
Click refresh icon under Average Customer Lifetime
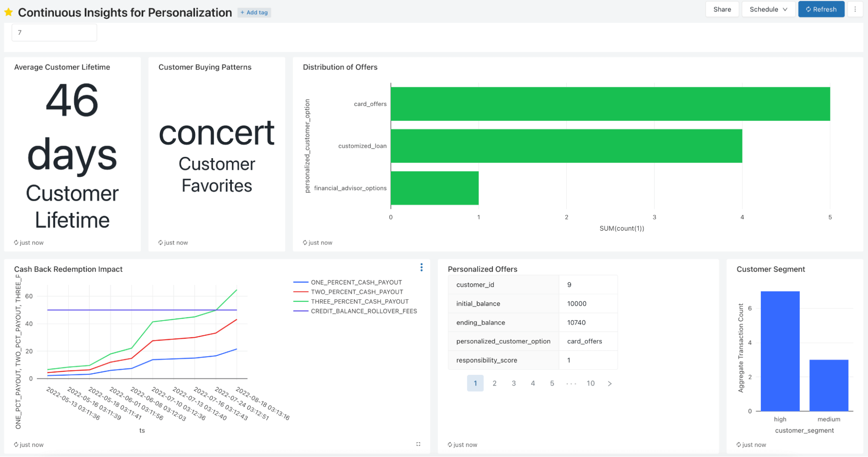pos(16,243)
